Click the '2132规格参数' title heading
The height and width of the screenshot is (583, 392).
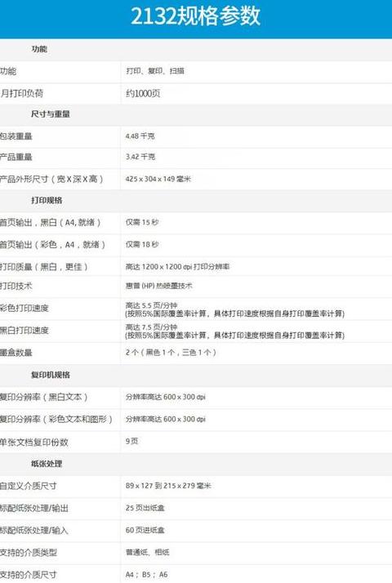click(195, 16)
